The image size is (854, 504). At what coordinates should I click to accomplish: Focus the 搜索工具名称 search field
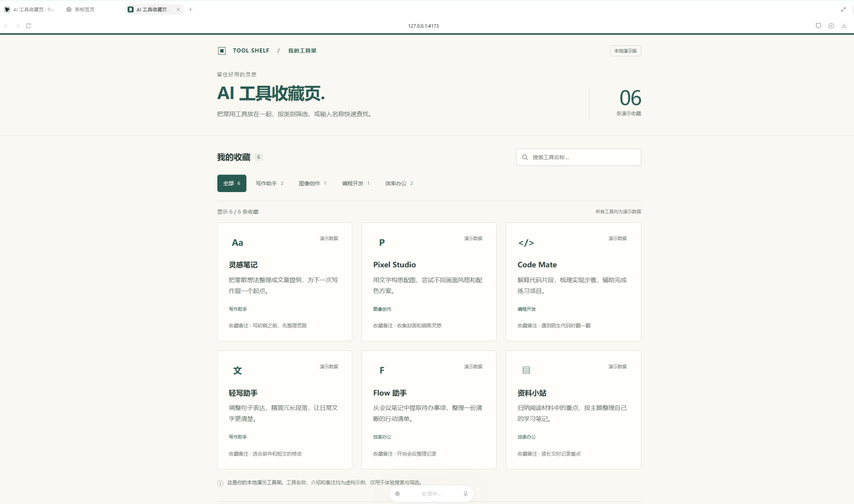click(579, 157)
